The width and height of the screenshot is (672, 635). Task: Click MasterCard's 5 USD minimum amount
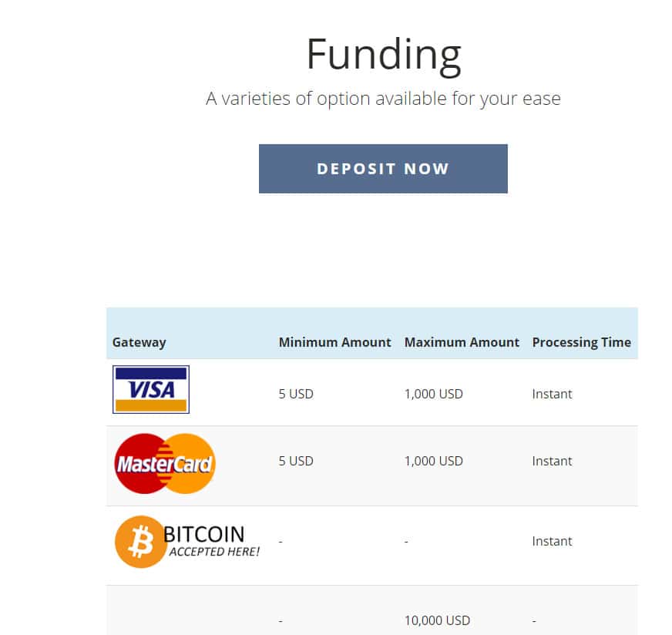coord(296,461)
